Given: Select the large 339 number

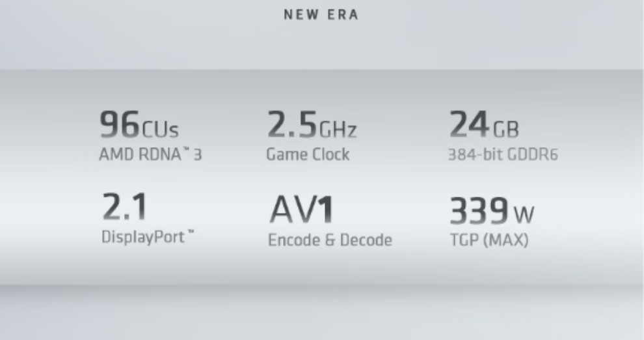Looking at the screenshot, I should [x=478, y=210].
